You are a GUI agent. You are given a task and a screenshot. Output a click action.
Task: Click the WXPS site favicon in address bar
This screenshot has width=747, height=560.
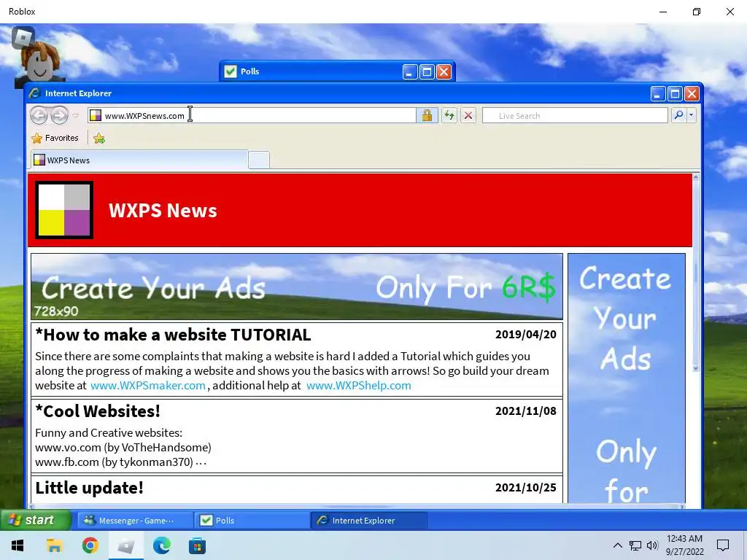[96, 115]
